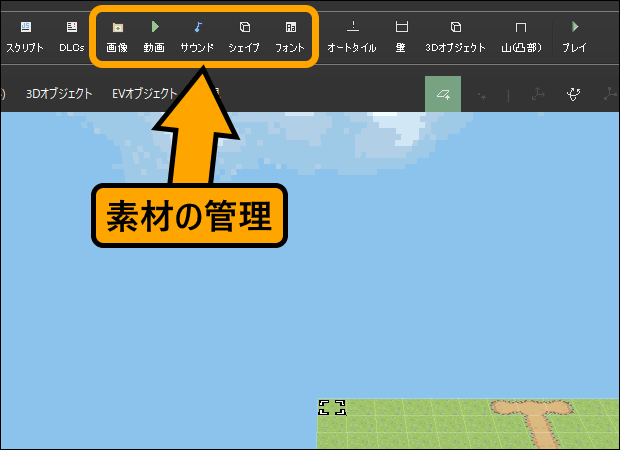
Task: Click the selection cursor bracket on the map
Action: (331, 407)
